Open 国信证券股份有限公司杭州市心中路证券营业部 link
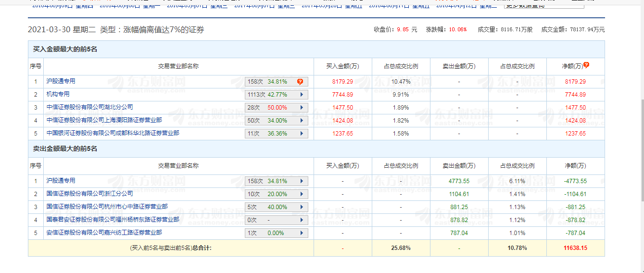The image size is (644, 273). coord(107,207)
